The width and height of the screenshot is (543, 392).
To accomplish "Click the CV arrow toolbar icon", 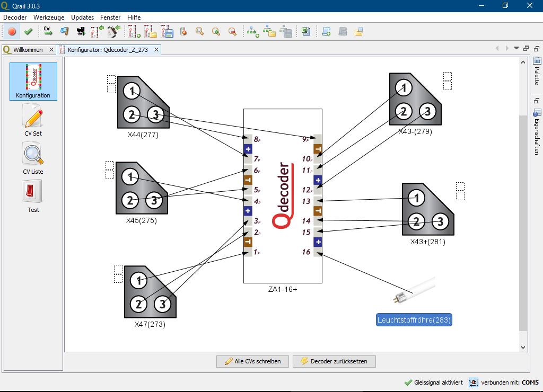I will 48,31.
